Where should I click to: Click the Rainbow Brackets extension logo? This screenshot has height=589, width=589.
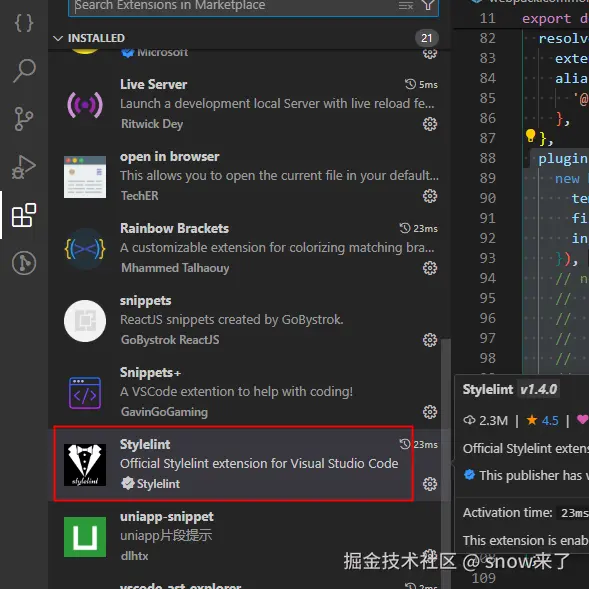point(85,249)
